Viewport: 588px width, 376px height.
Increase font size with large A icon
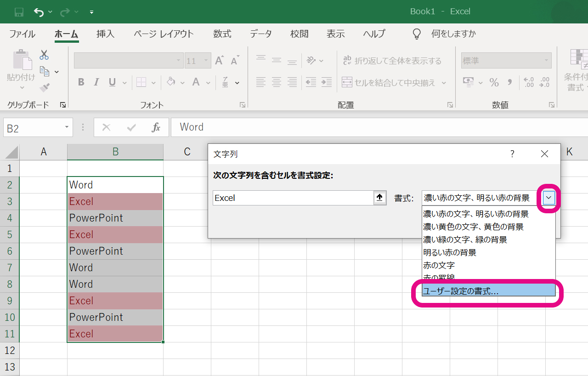pyautogui.click(x=219, y=61)
